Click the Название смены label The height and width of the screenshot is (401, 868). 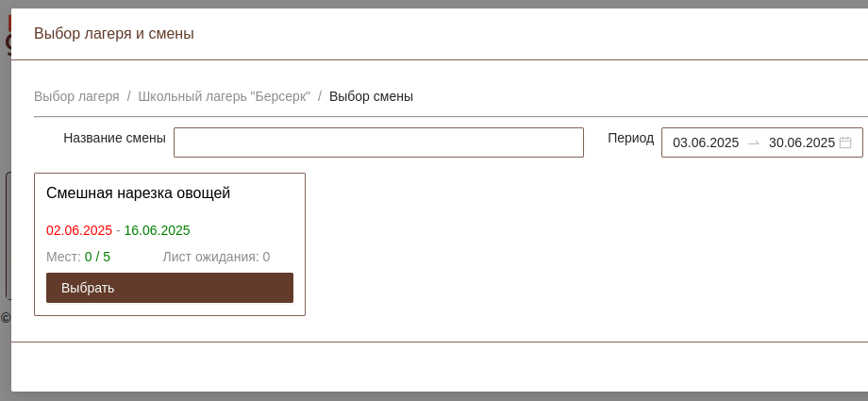point(114,138)
